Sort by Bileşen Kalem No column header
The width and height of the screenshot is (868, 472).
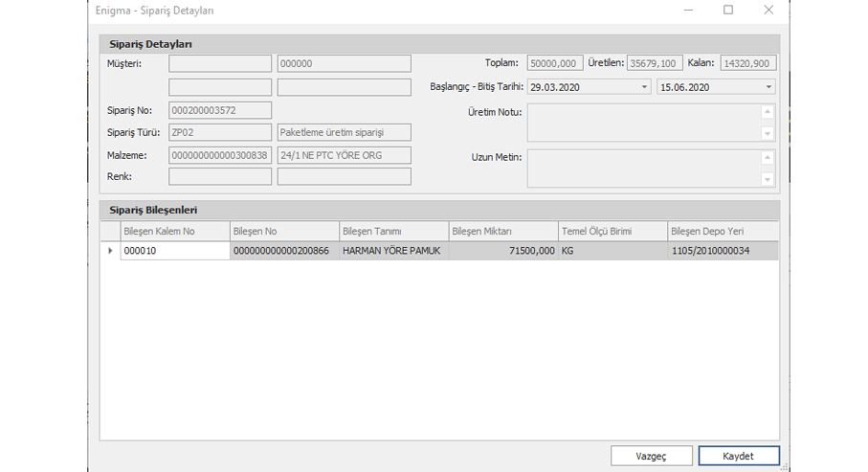(174, 232)
